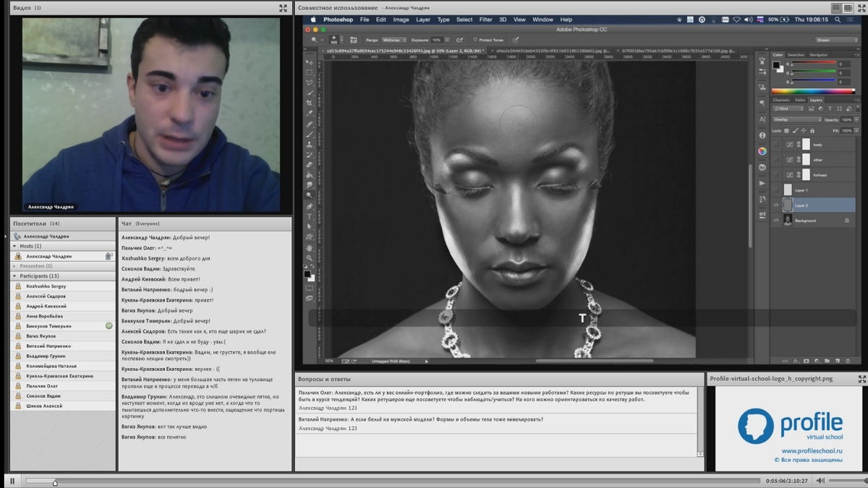This screenshot has height=488, width=868.
Task: Click the Actions play icon in panel dock
Action: (762, 182)
